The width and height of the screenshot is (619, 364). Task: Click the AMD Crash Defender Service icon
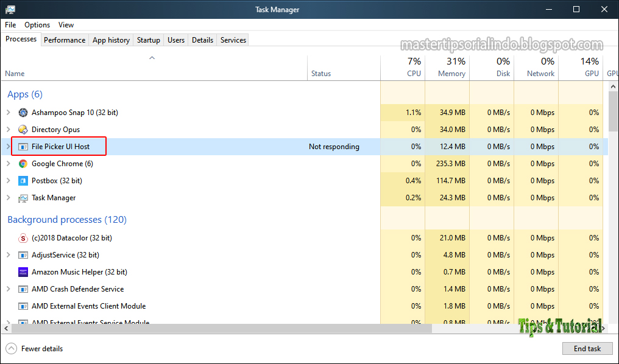coord(23,289)
